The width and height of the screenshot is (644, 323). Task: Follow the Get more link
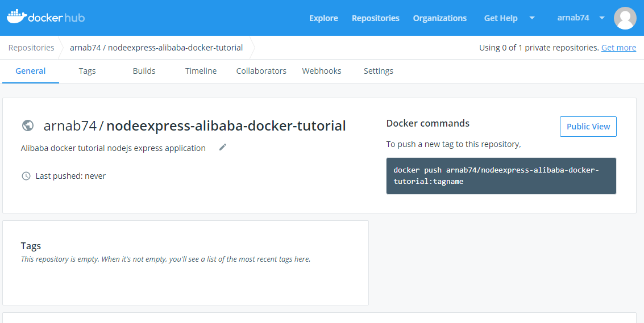click(x=618, y=48)
